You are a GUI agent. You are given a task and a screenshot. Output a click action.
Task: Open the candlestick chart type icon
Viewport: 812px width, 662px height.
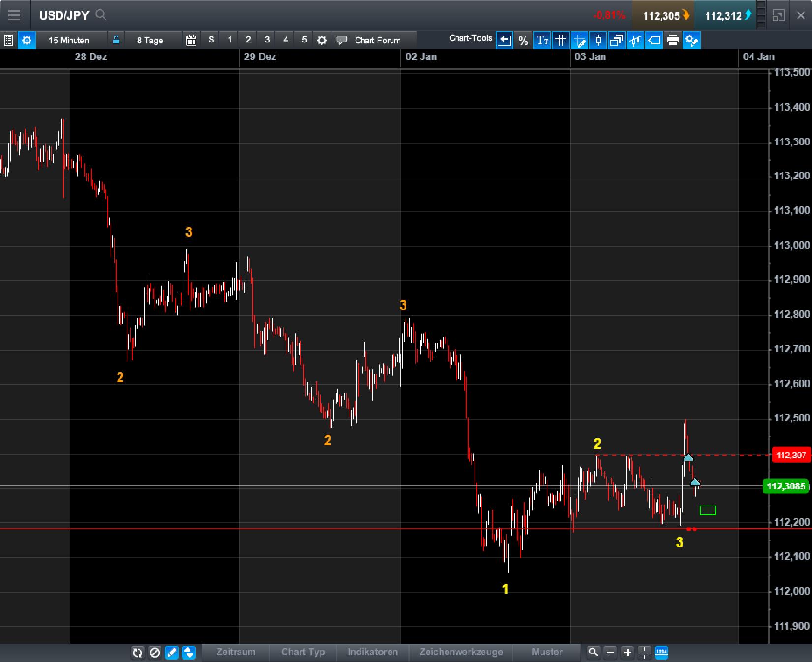coord(598,40)
